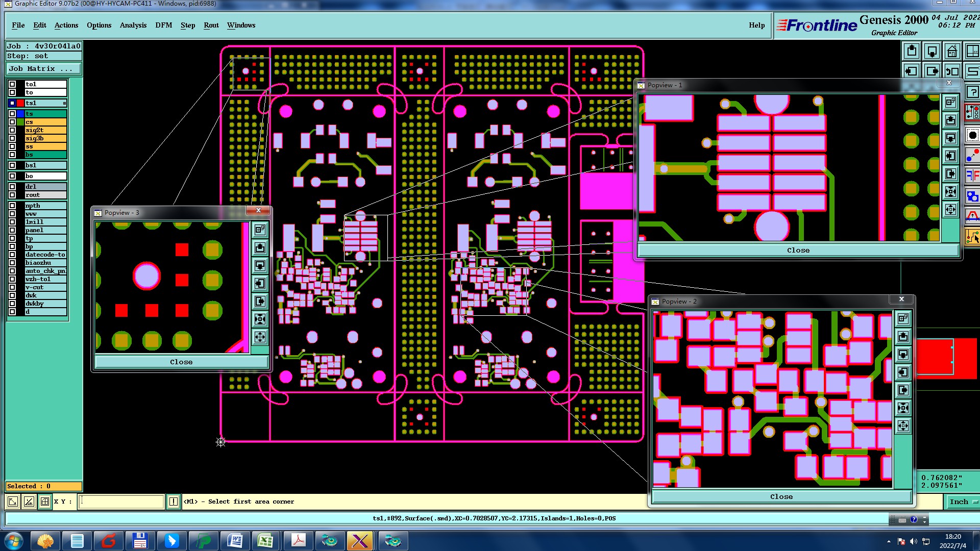This screenshot has height=551, width=980.
Task: Click the home view icon in top toolbar
Action: pos(952,51)
